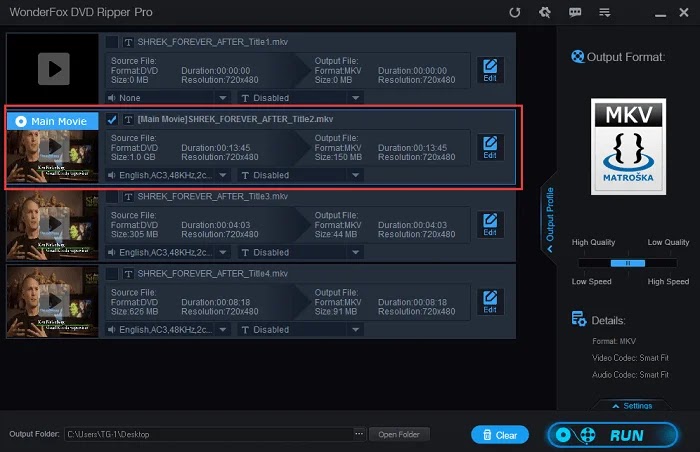Adjust the quality and speed slider handle
700x452 pixels.
pyautogui.click(x=628, y=263)
